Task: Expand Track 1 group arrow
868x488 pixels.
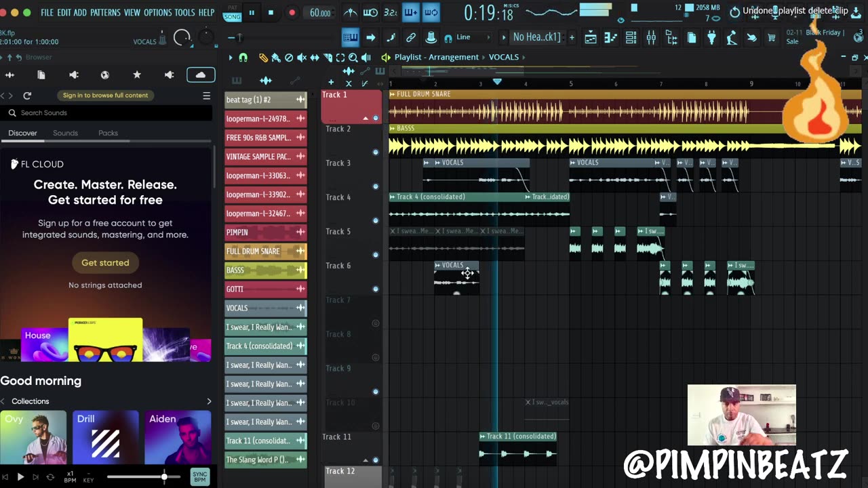Action: click(x=366, y=119)
